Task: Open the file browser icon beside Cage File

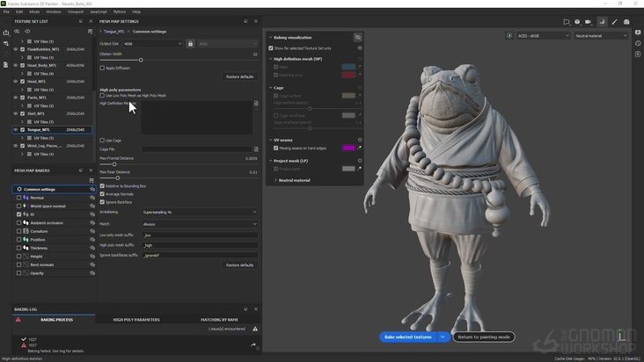Action: click(x=256, y=149)
